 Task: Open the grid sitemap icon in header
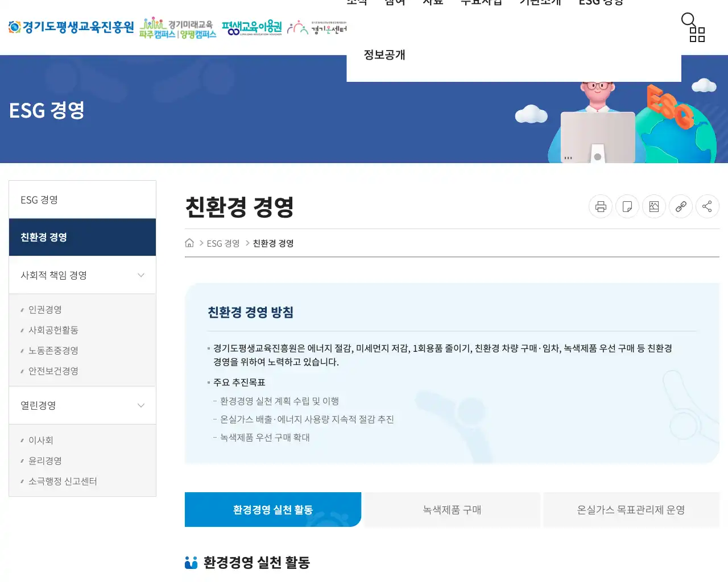point(697,35)
